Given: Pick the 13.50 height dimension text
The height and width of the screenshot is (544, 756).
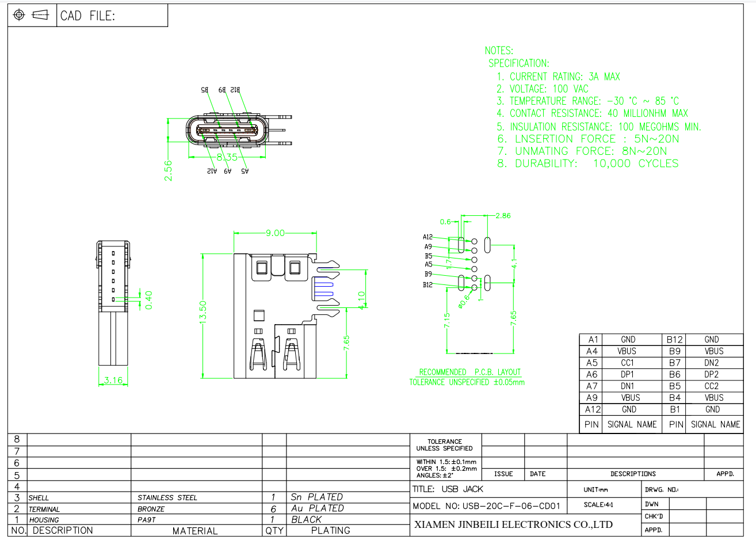Looking at the screenshot, I should click(203, 313).
